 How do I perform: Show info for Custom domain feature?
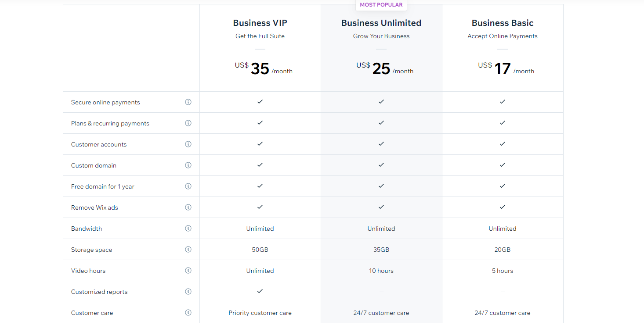[188, 165]
